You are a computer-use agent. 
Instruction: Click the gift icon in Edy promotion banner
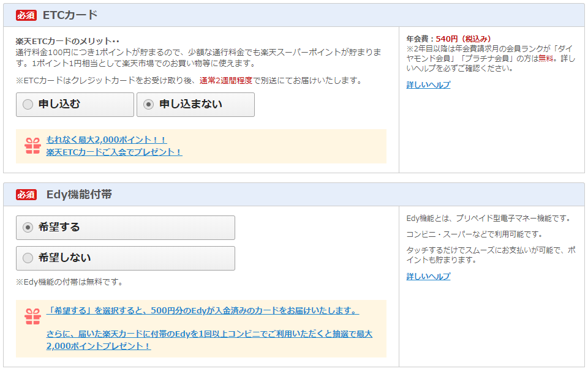(x=32, y=316)
